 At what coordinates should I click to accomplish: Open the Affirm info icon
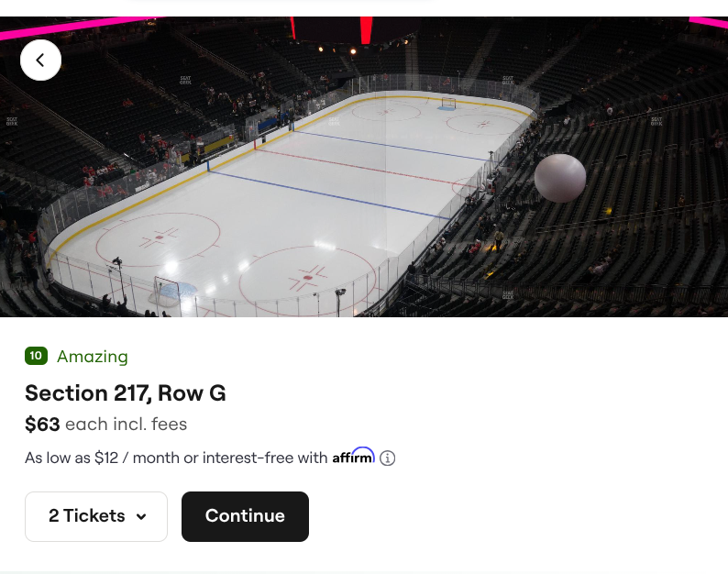388,458
